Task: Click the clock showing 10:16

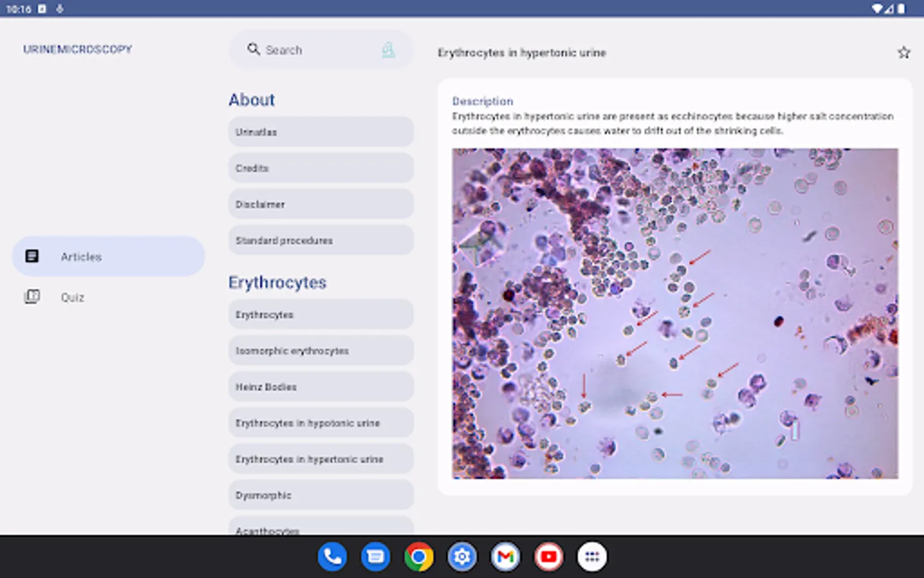Action: click(x=19, y=9)
